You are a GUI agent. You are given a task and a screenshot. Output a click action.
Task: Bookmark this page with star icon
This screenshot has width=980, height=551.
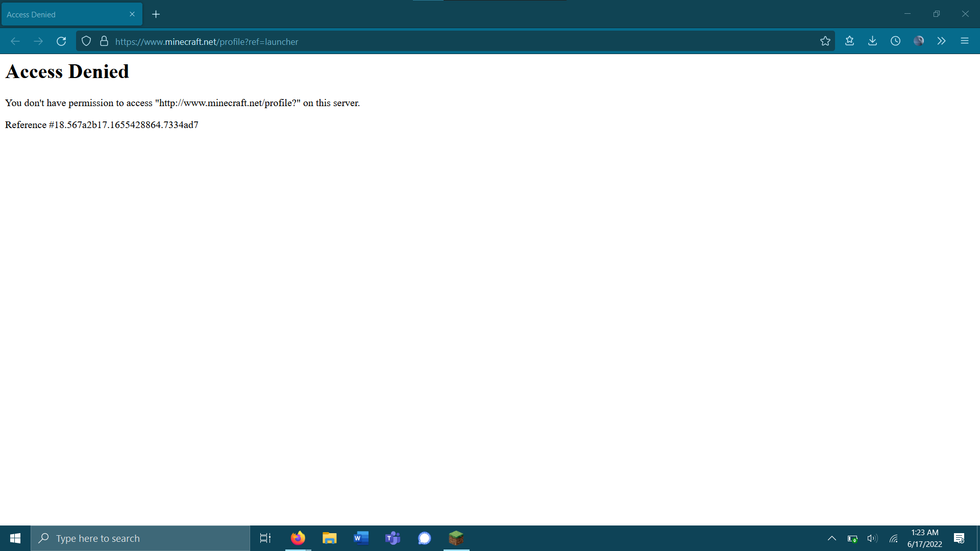pos(825,41)
